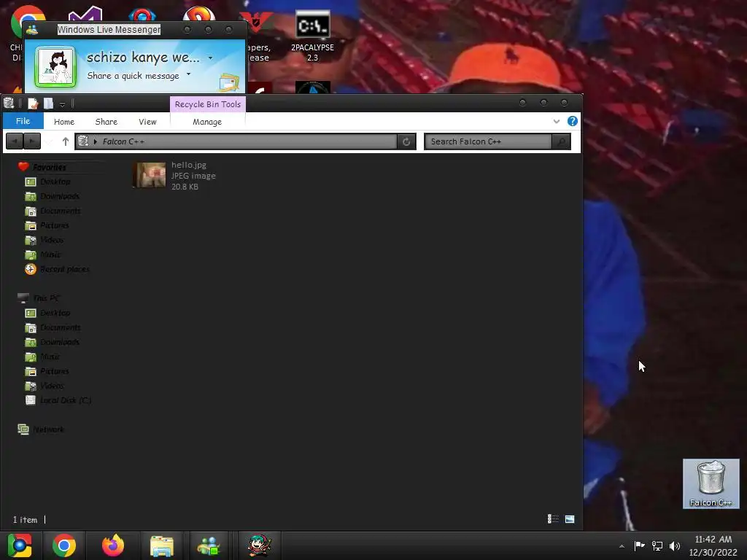Open Pictures under This PC
This screenshot has height=560, width=747.
[x=54, y=371]
